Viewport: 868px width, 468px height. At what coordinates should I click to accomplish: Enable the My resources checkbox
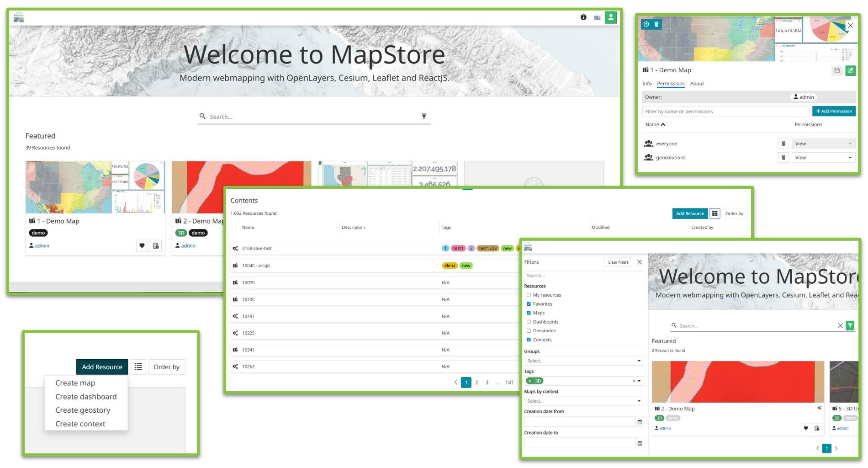point(529,295)
